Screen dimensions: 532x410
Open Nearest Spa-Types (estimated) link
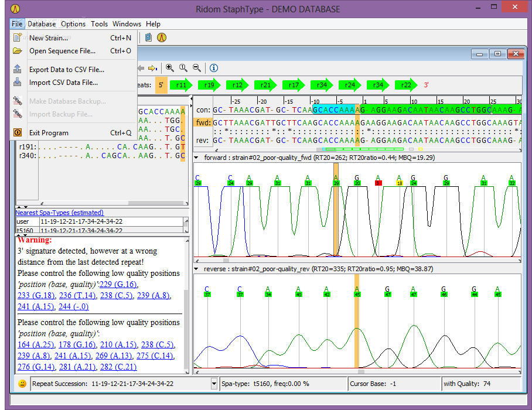click(x=60, y=213)
